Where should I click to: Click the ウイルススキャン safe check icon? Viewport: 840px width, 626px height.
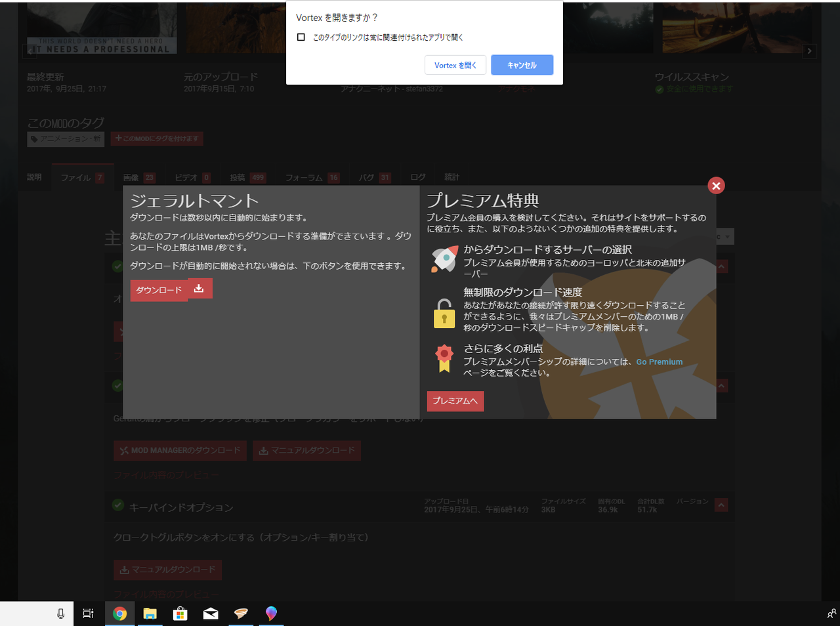660,89
